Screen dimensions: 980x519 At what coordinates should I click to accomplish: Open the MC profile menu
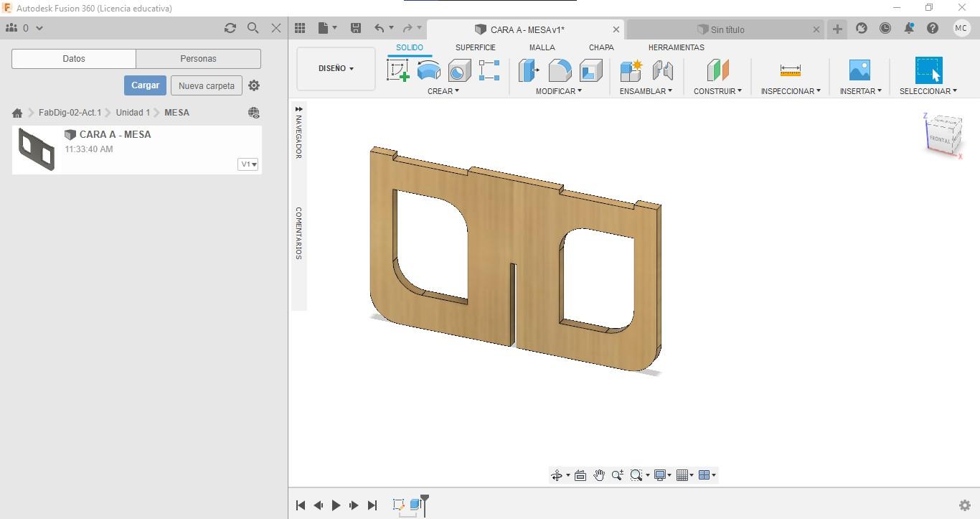tap(961, 28)
